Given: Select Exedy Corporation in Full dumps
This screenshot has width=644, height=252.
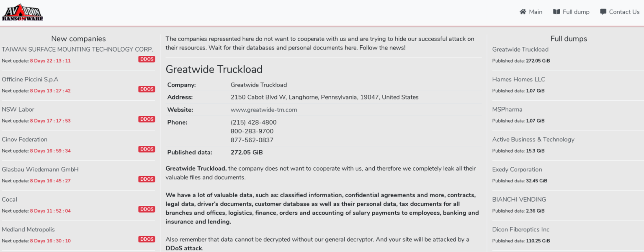Looking at the screenshot, I should pos(517,169).
